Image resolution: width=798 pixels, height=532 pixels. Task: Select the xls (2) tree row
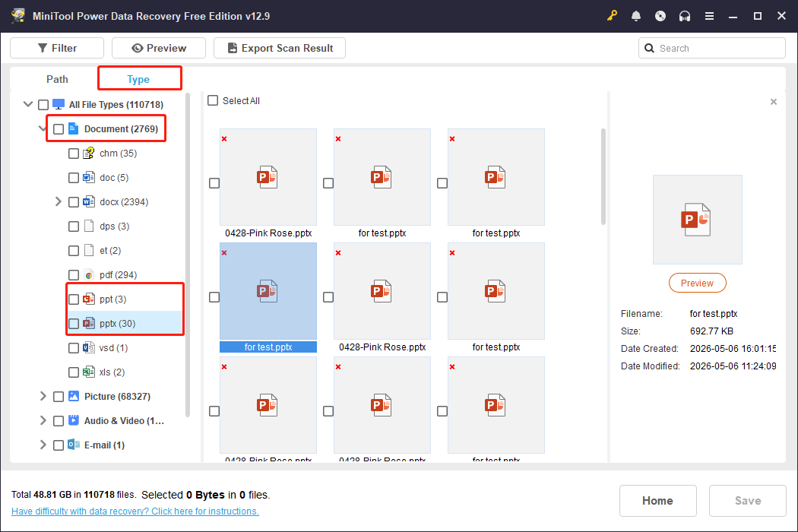[112, 372]
